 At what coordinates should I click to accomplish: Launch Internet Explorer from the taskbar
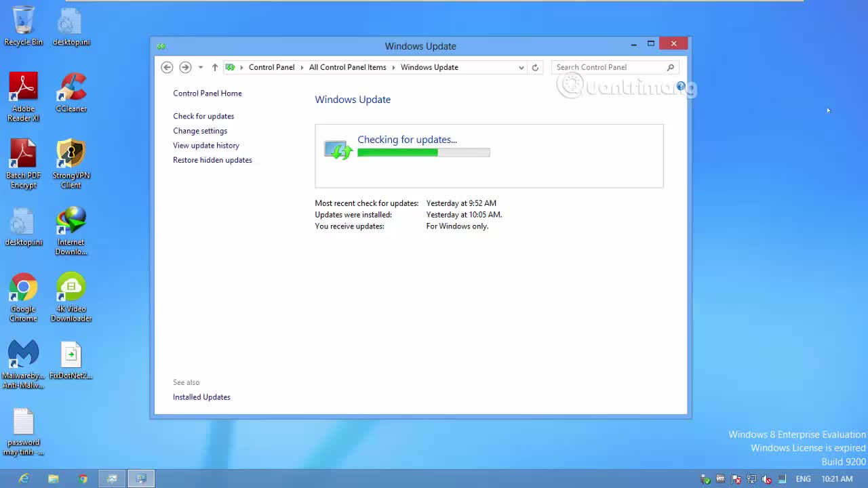point(24,479)
